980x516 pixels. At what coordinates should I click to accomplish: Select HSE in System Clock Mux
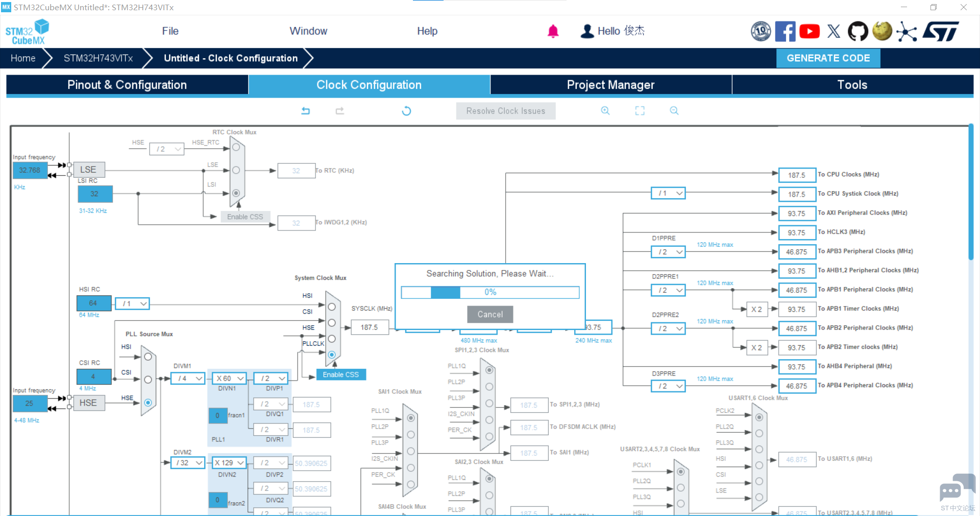tap(332, 339)
